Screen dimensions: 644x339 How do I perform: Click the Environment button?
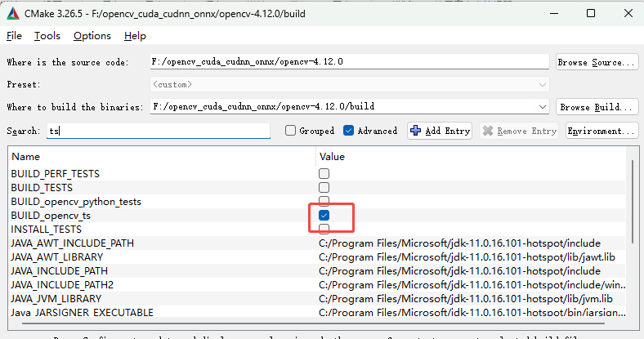602,131
